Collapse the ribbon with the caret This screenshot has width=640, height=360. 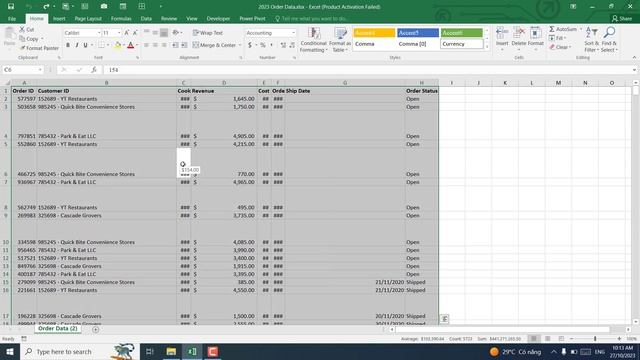[634, 58]
